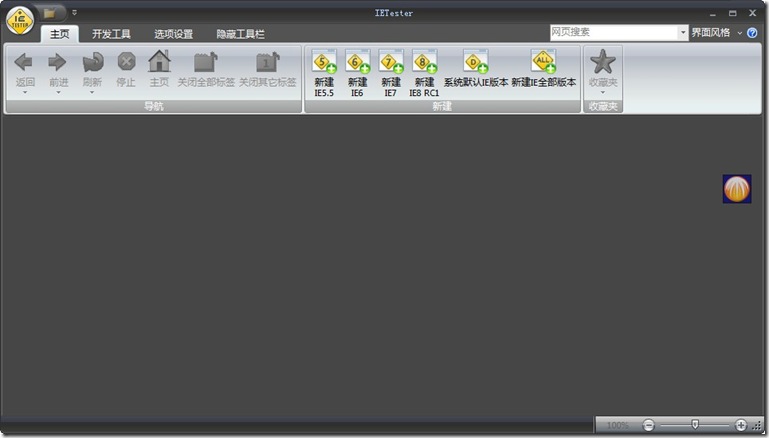This screenshot has height=438, width=769.
Task: Minimize the IETester window
Action: [712, 14]
